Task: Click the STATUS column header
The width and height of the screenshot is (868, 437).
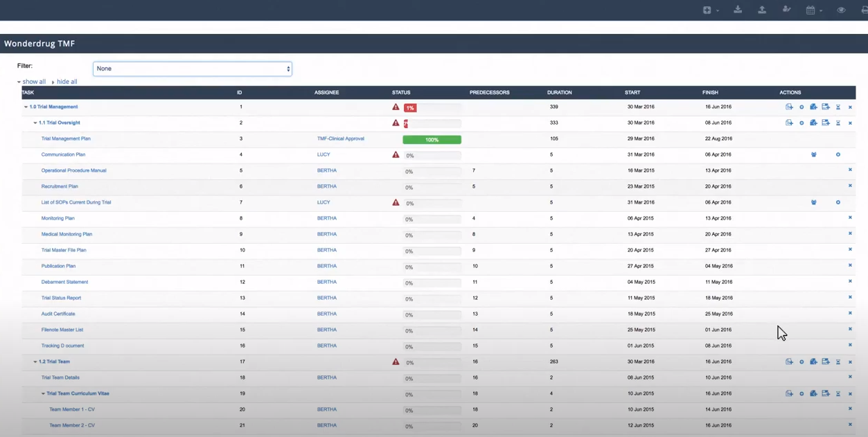Action: pyautogui.click(x=401, y=92)
